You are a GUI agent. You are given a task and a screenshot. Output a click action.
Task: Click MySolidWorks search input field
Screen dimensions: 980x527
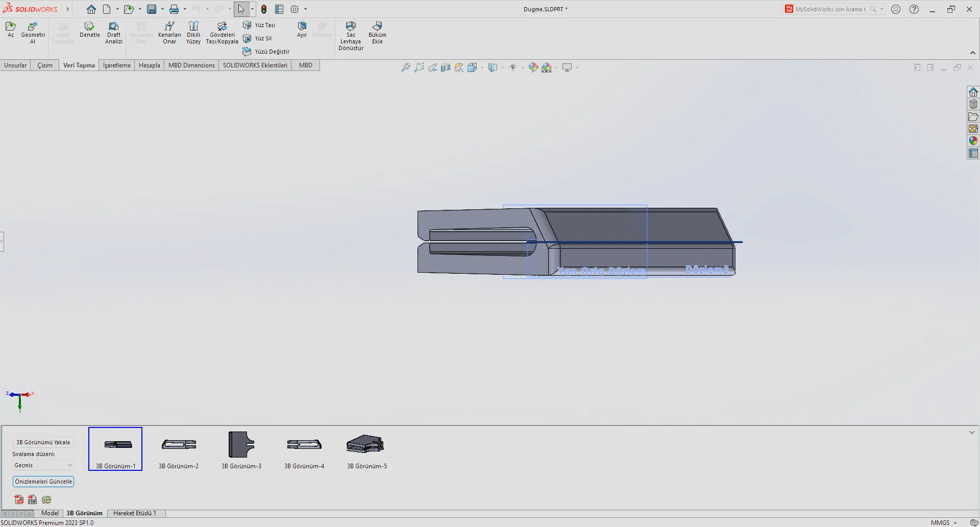tap(831, 9)
